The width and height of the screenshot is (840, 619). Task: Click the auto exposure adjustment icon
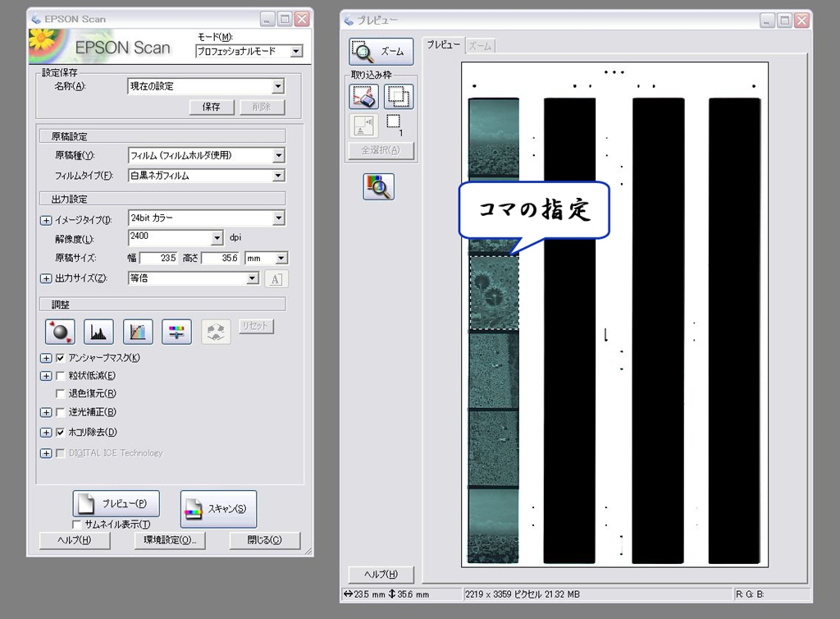pyautogui.click(x=60, y=332)
